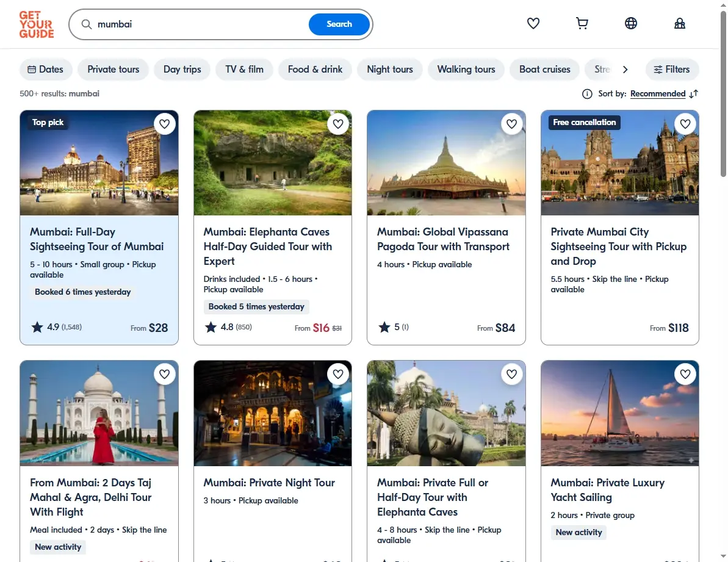Click the Top pick badge

point(48,123)
